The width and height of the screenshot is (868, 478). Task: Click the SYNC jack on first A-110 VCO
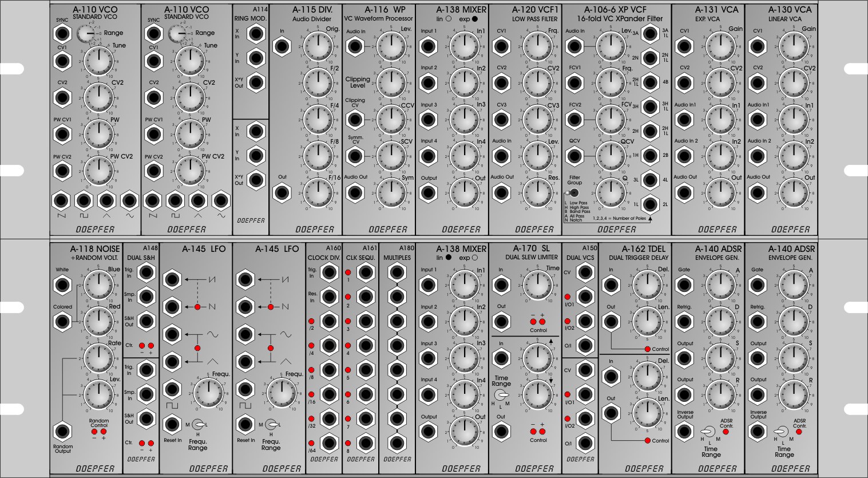(x=62, y=33)
